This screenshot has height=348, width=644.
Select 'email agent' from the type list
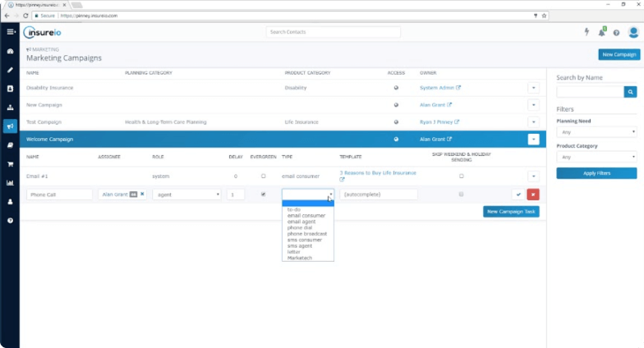[301, 222]
